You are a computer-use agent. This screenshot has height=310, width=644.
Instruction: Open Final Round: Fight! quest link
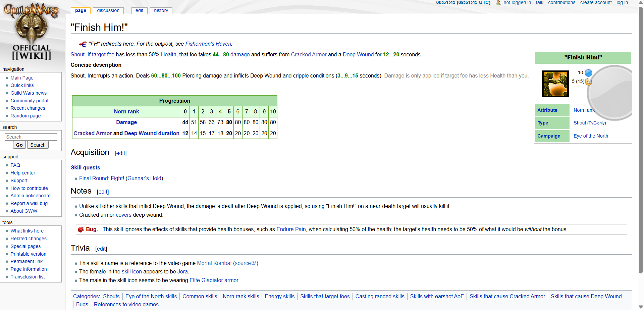(102, 178)
